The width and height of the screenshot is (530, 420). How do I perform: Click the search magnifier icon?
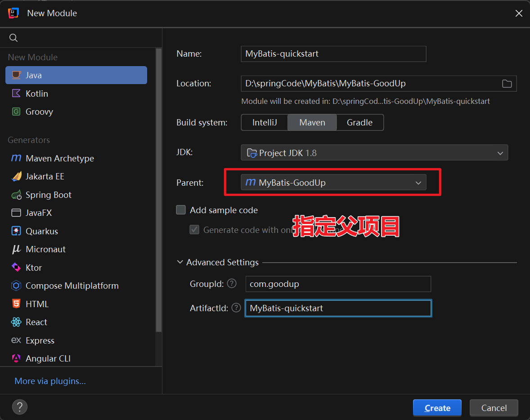13,37
